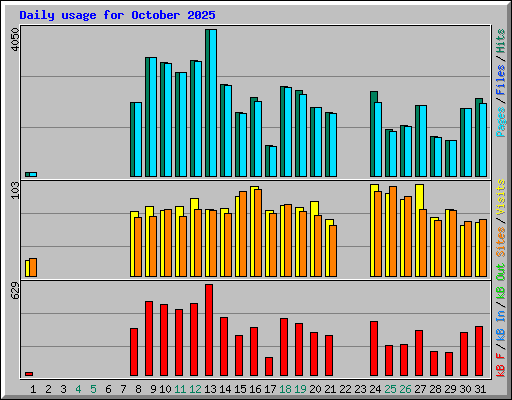Click the orange bar for day 25
512x400 pixels.
pyautogui.click(x=393, y=231)
